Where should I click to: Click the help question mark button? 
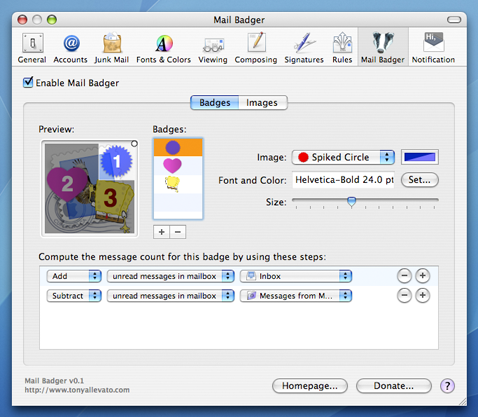pos(447,386)
